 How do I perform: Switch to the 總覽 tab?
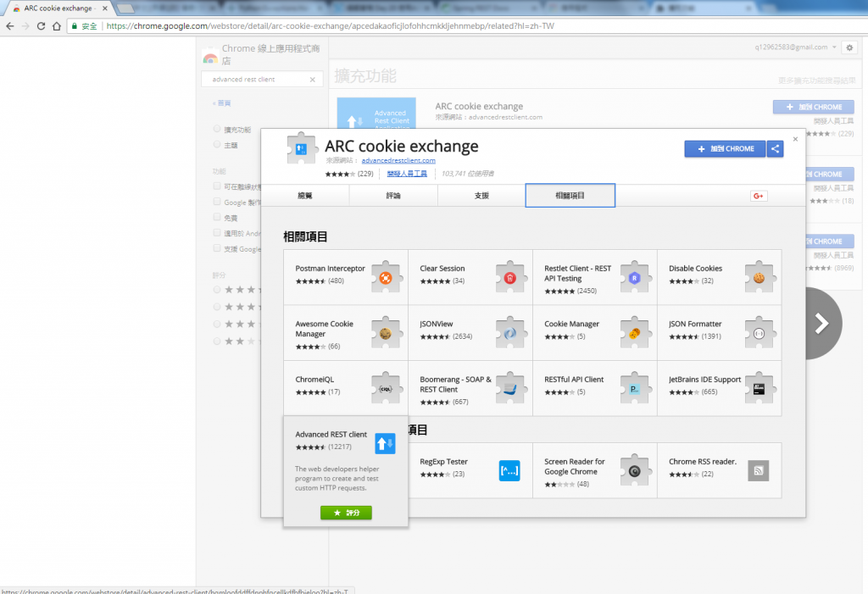pyautogui.click(x=305, y=196)
